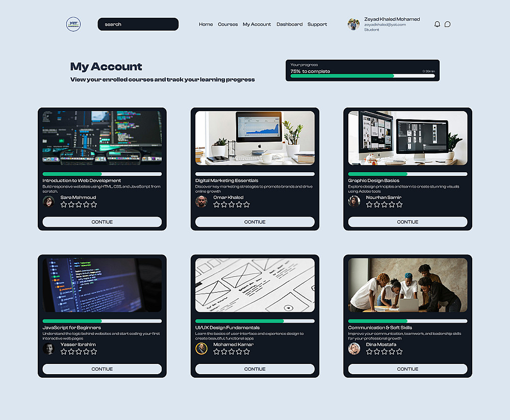Rate Dina Mostafa's course three stars
The width and height of the screenshot is (510, 420).
click(385, 351)
